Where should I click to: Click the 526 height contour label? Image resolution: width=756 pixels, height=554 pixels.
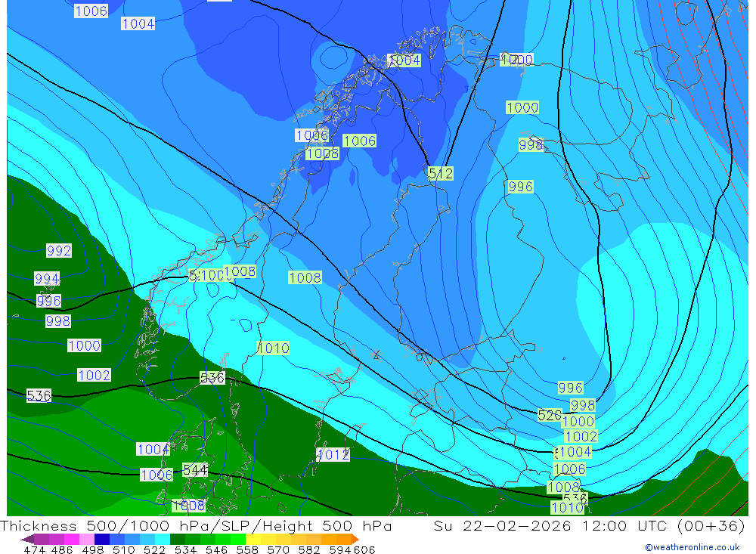(550, 415)
